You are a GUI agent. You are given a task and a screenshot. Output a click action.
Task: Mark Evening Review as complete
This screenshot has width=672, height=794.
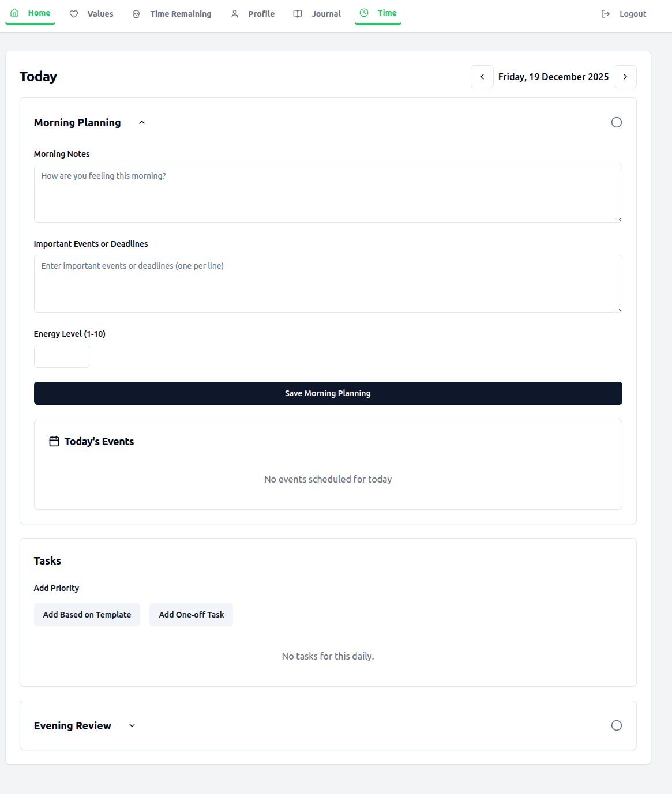[617, 725]
